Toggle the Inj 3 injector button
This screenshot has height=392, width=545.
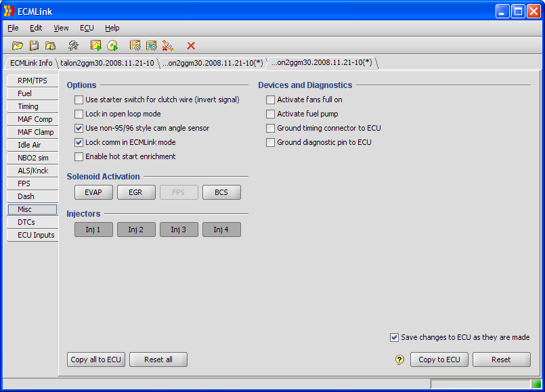tap(179, 230)
